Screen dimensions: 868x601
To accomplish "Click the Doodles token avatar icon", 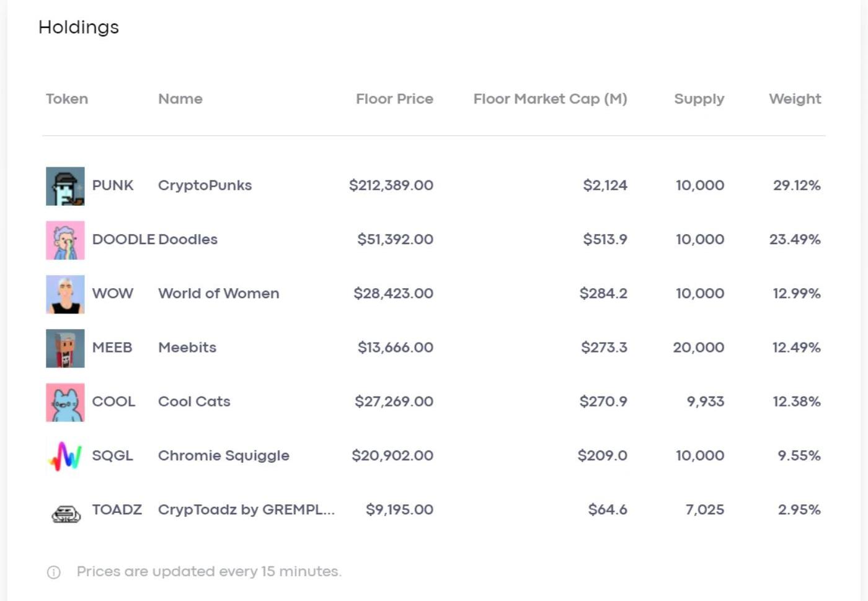I will pos(65,240).
